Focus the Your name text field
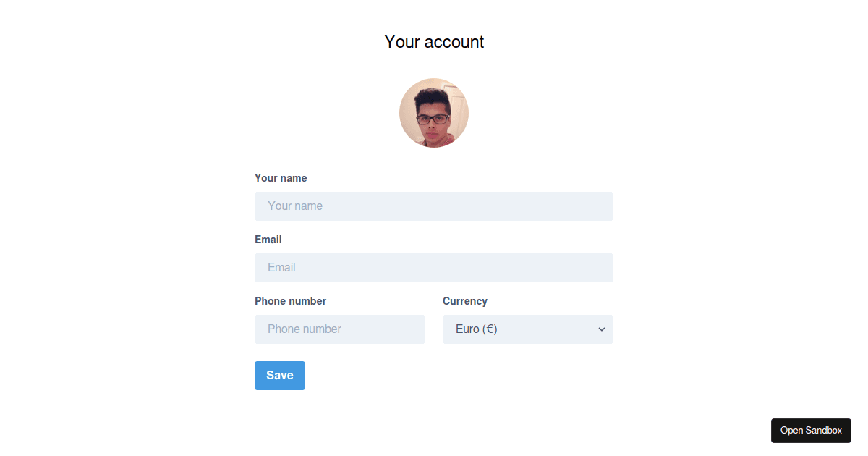The width and height of the screenshot is (868, 456). (x=434, y=206)
